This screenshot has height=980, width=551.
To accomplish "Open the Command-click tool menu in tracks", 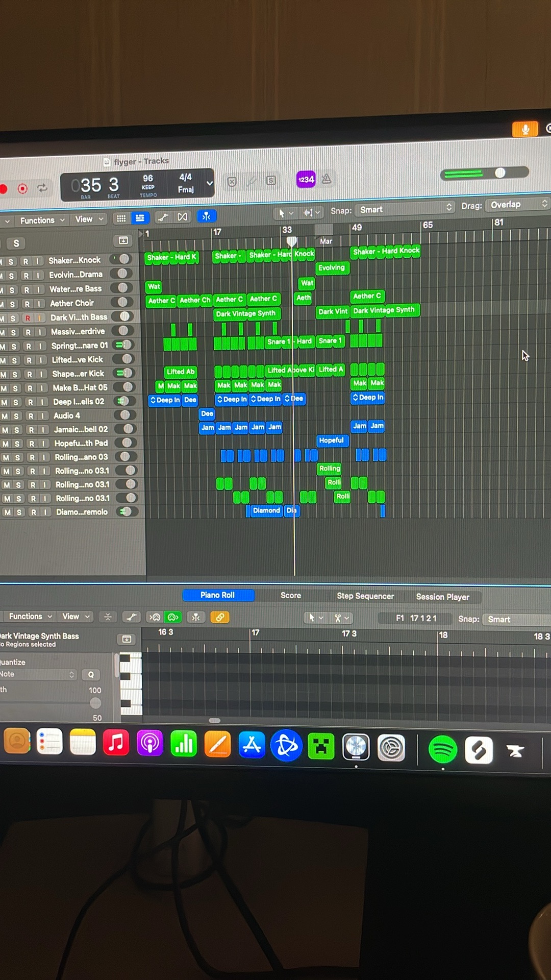I will pos(312,212).
